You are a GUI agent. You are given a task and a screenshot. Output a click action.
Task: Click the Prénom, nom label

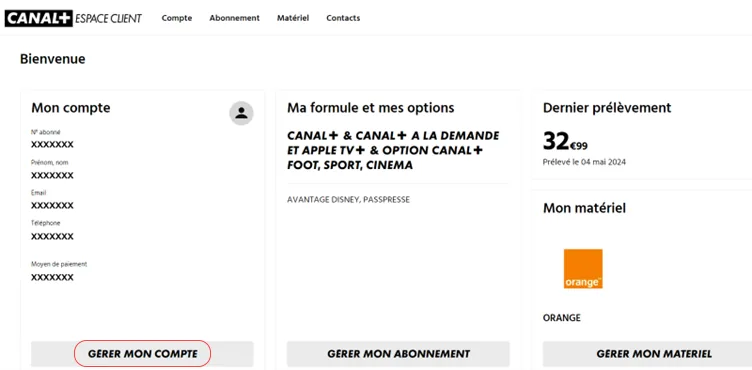click(x=50, y=163)
